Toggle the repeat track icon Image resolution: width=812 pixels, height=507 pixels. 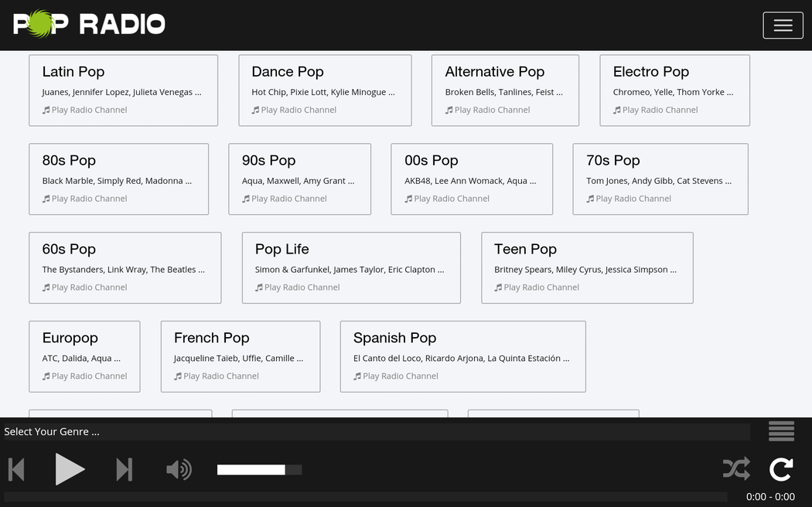[x=781, y=468]
